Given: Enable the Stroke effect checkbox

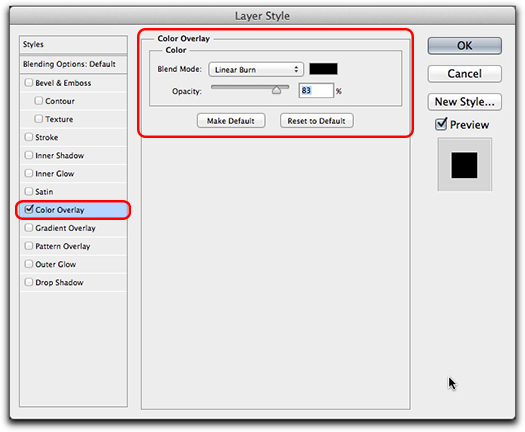Looking at the screenshot, I should [x=29, y=137].
